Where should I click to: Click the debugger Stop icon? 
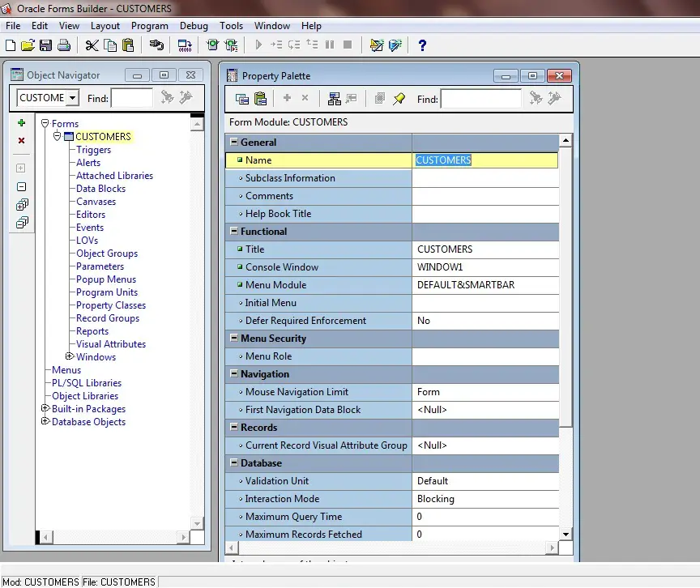click(348, 45)
